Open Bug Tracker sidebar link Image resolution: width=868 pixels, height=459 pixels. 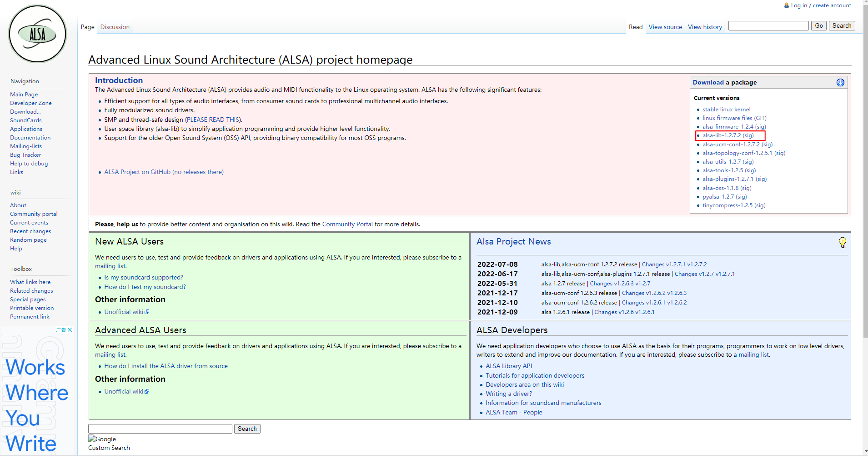coord(25,155)
